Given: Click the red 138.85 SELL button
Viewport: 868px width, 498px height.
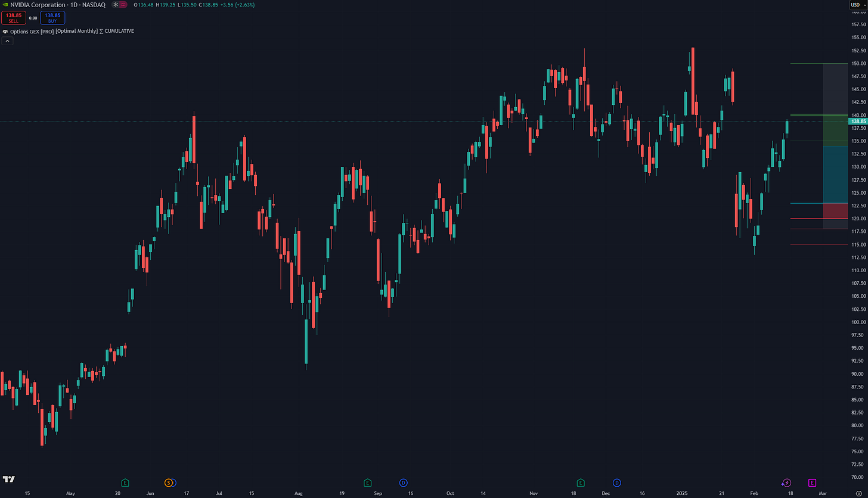Looking at the screenshot, I should (13, 18).
